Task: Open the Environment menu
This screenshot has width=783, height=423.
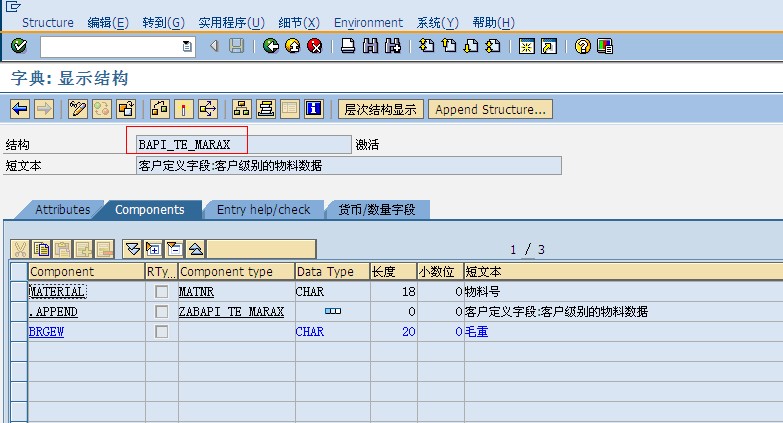Action: point(368,23)
